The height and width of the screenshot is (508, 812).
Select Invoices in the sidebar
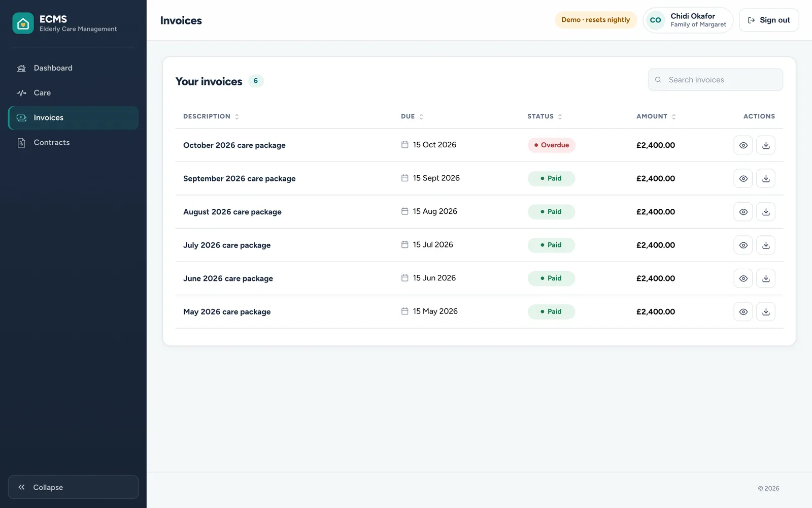pyautogui.click(x=73, y=118)
